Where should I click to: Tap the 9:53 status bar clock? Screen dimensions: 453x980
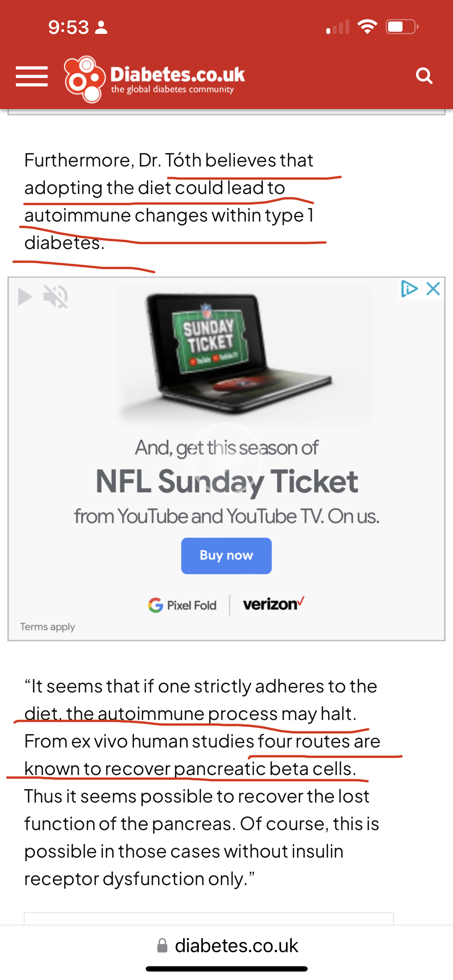(x=68, y=27)
